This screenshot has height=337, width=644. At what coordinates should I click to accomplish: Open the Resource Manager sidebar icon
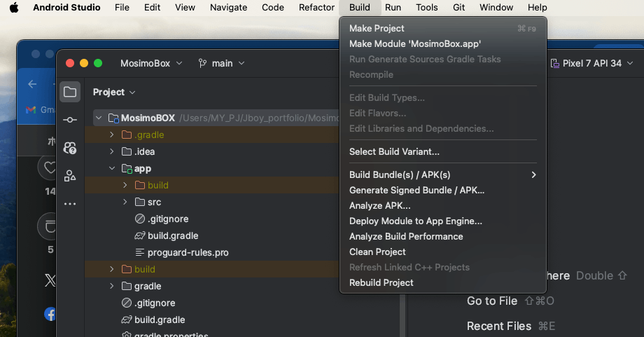69,148
